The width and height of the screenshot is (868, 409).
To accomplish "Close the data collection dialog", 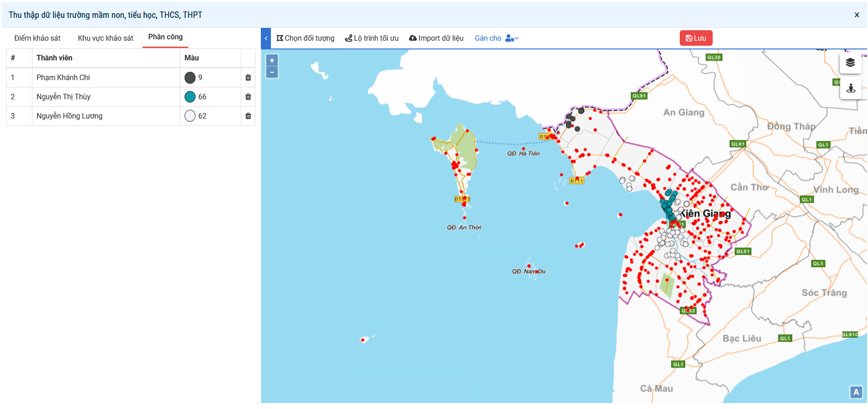I will [857, 15].
